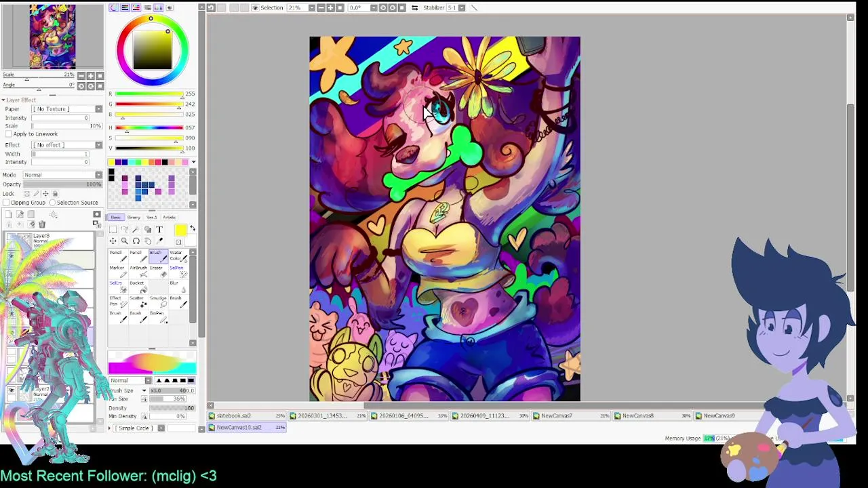Switch to the Artistic tool tab

[169, 218]
